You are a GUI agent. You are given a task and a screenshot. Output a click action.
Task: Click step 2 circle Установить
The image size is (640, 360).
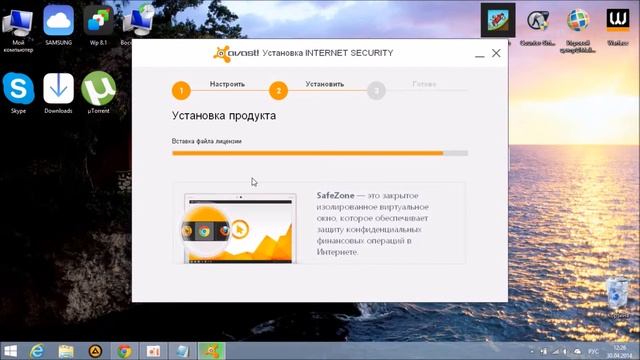click(278, 91)
